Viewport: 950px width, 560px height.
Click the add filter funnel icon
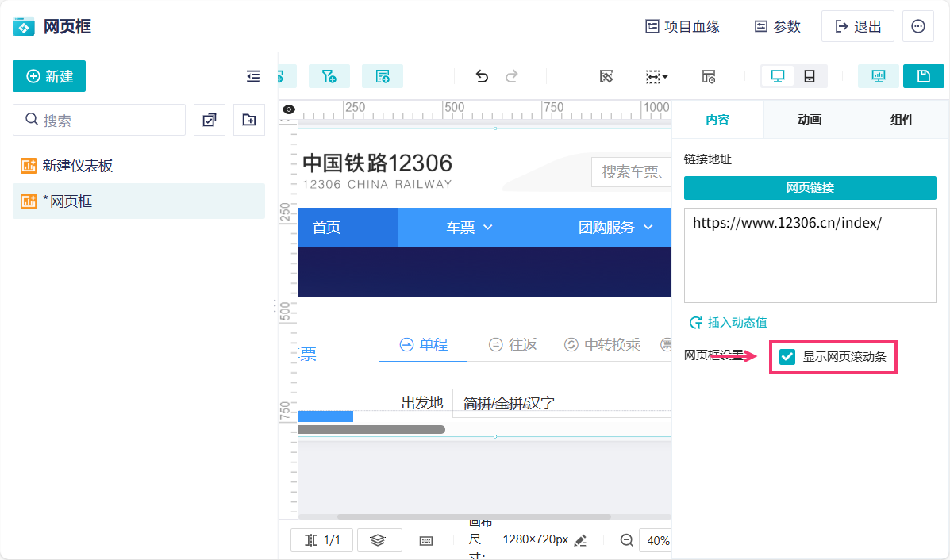tap(329, 76)
